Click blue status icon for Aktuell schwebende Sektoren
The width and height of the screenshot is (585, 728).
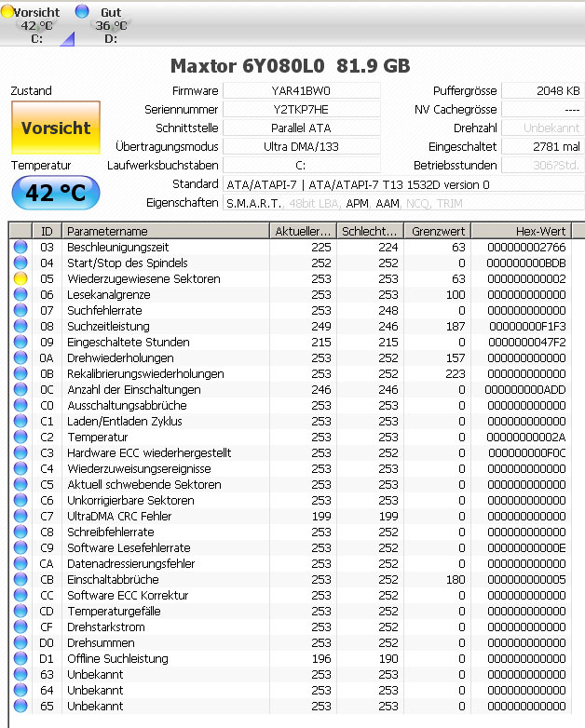pos(20,484)
